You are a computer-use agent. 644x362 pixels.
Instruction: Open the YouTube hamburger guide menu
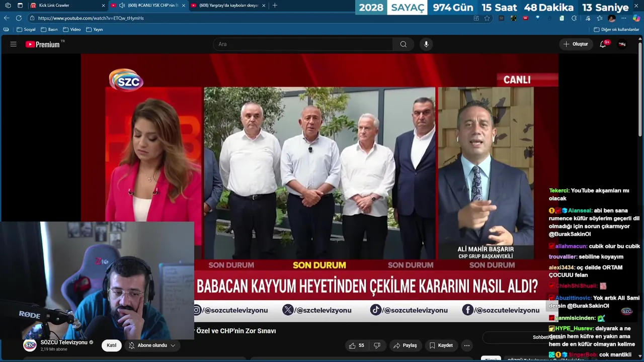(x=14, y=44)
